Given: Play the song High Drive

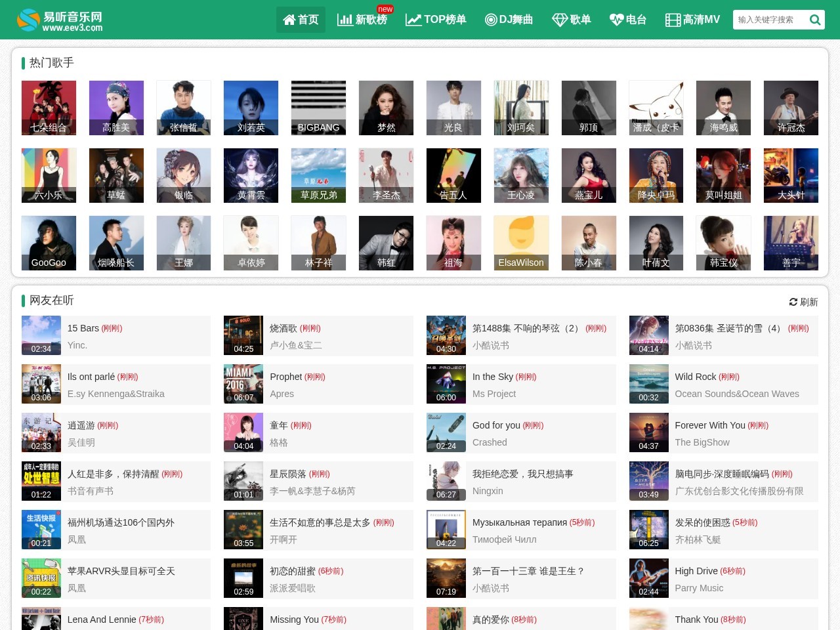Looking at the screenshot, I should pos(696,571).
